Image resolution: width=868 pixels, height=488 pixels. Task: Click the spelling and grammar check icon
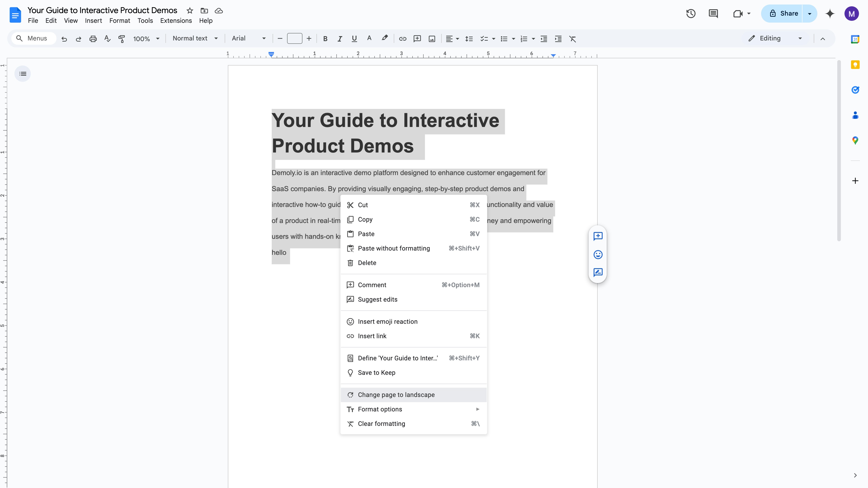pos(108,39)
